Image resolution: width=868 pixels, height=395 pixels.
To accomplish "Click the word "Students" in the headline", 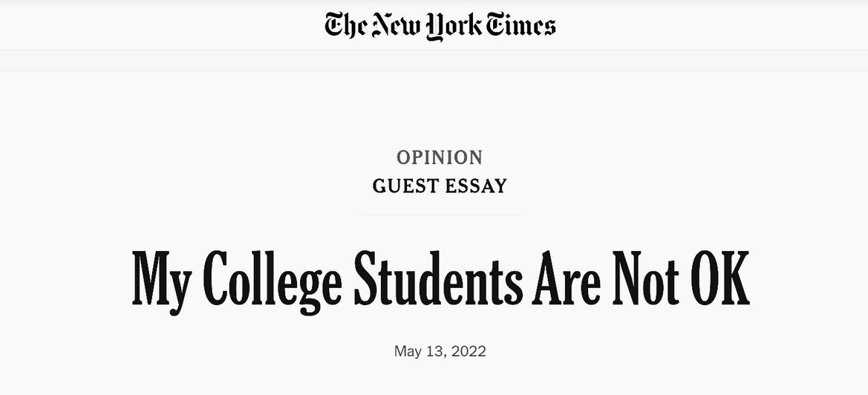I will click(438, 278).
